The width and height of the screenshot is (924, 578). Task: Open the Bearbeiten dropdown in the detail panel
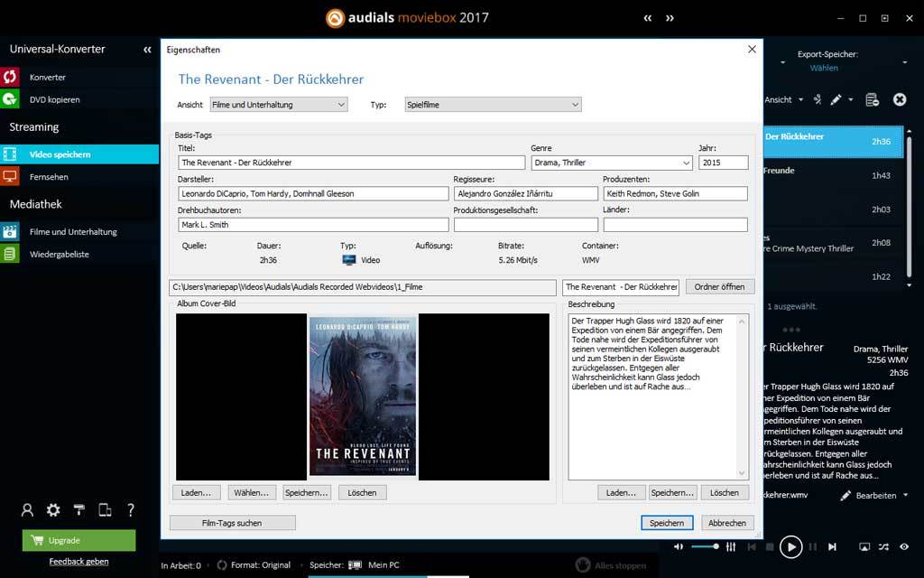[x=874, y=496]
